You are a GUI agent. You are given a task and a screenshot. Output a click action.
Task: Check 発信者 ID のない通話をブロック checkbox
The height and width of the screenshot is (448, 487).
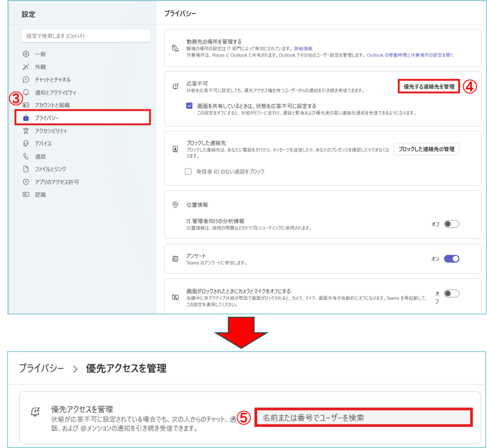188,172
